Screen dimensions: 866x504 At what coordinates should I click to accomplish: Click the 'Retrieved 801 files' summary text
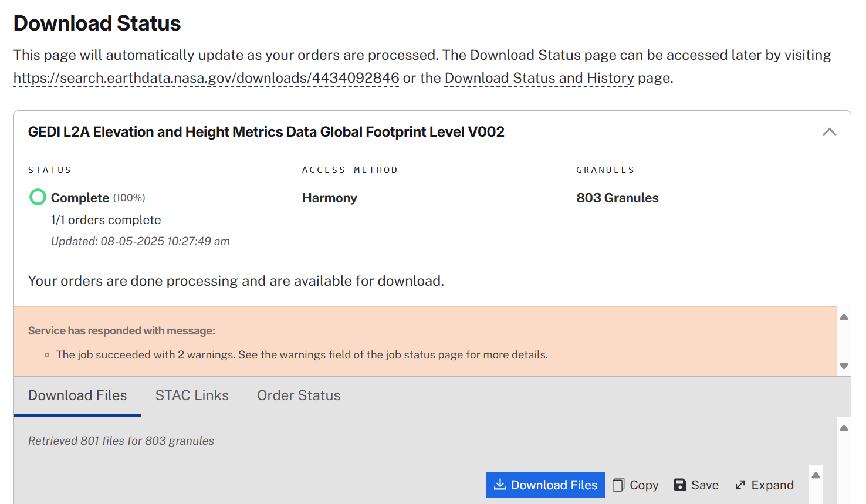coord(121,441)
